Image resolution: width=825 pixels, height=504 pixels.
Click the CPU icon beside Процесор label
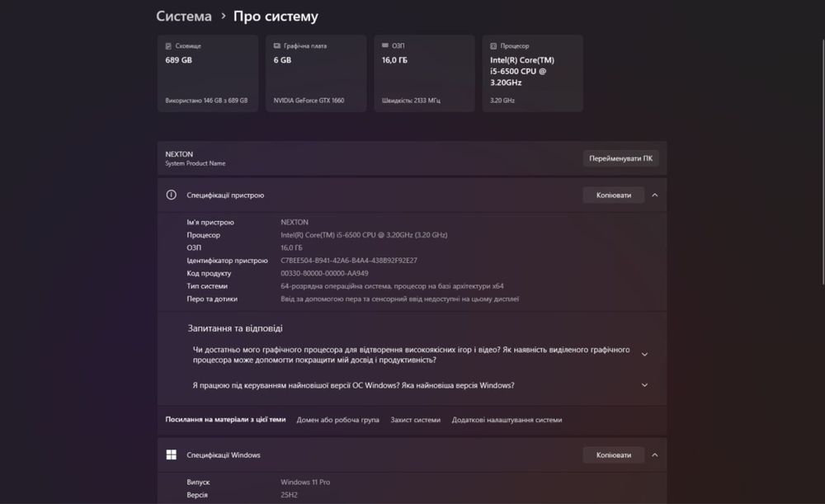pyautogui.click(x=493, y=46)
